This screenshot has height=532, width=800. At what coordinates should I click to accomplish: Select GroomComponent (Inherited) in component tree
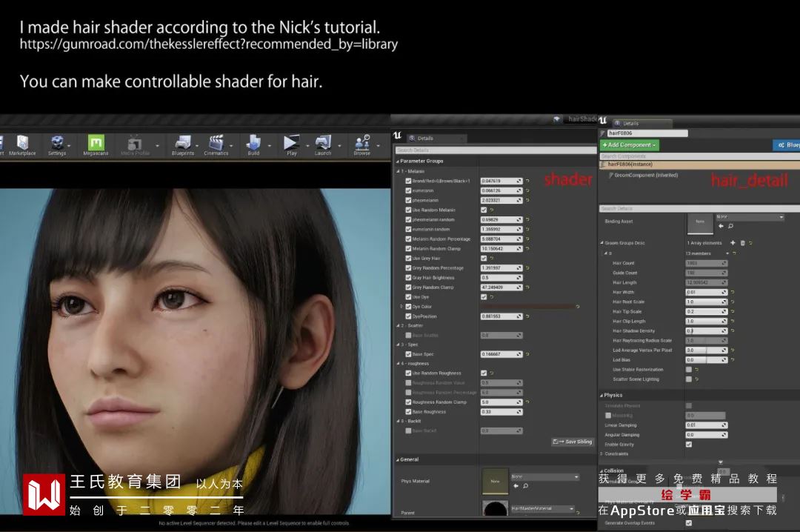point(644,176)
